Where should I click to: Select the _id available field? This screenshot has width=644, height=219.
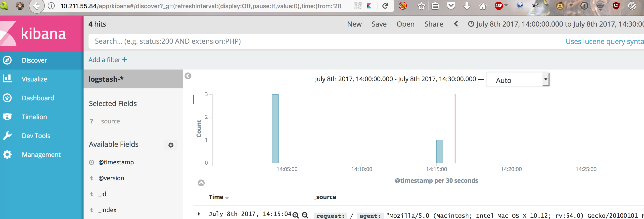click(102, 194)
